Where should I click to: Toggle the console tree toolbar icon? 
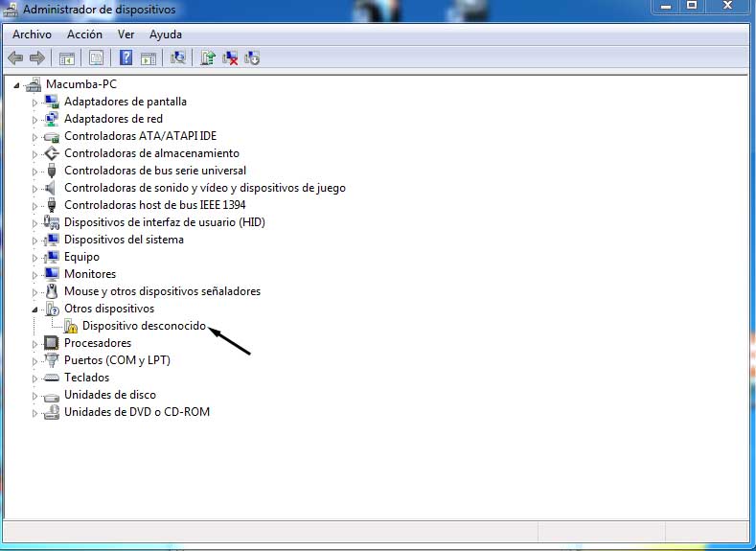66,58
